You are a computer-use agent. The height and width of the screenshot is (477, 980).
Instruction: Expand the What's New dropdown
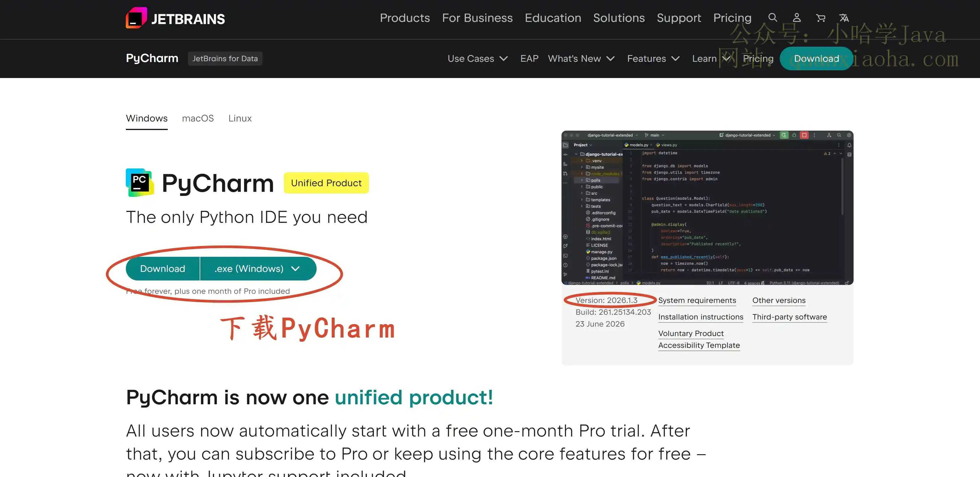[581, 59]
